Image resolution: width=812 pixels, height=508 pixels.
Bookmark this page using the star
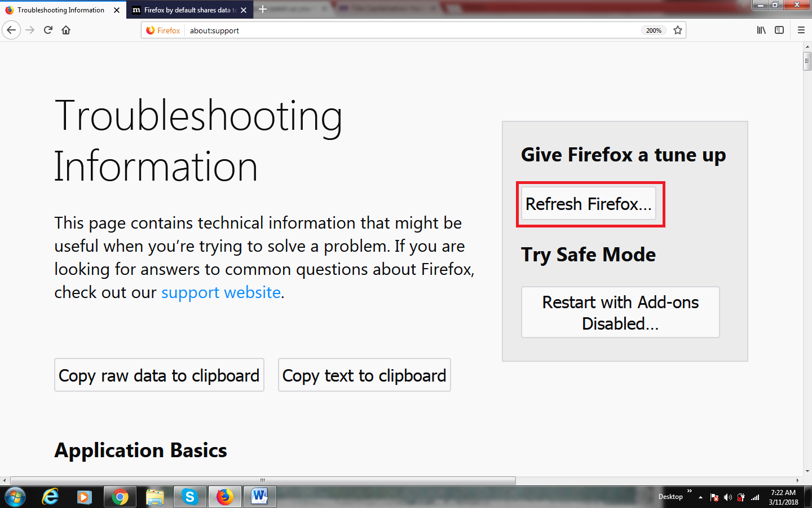[677, 30]
